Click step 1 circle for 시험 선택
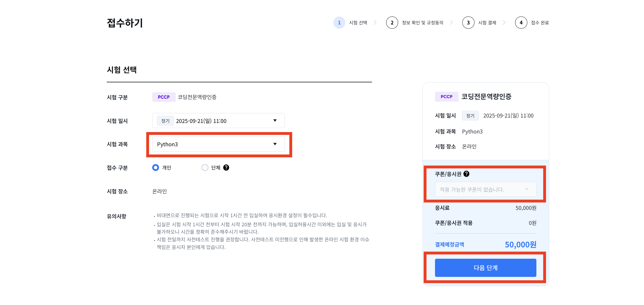 pos(339,23)
